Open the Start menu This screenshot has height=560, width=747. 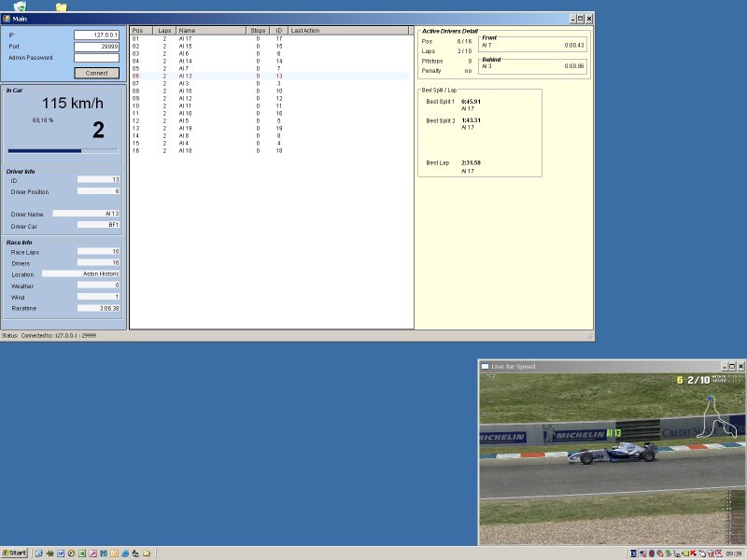pos(14,553)
